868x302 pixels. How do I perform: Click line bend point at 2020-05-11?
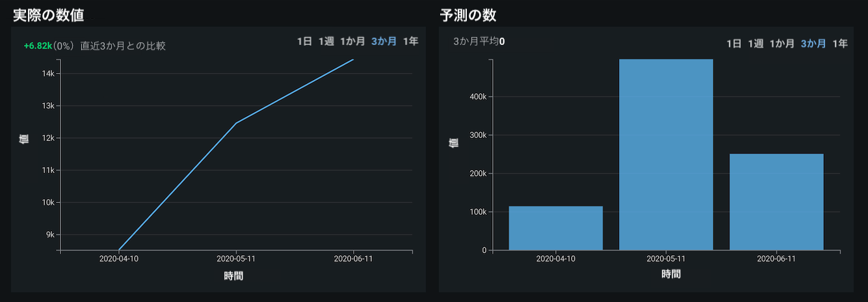point(236,122)
